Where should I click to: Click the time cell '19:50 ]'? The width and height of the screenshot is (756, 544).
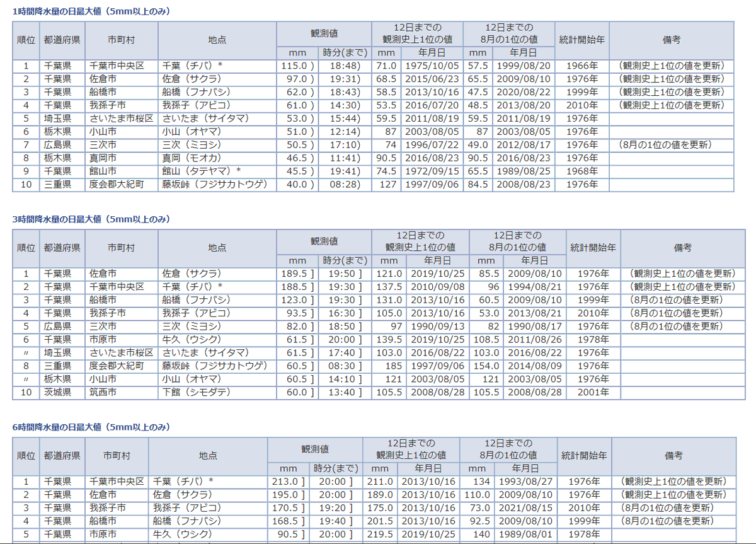pos(345,274)
